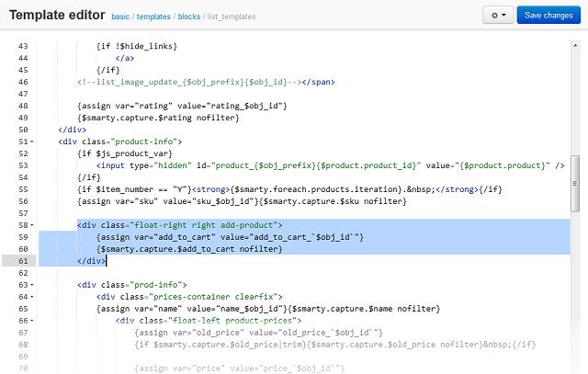This screenshot has width=588, height=374.
Task: Collapse the fold marker at line 66
Action: 32,321
